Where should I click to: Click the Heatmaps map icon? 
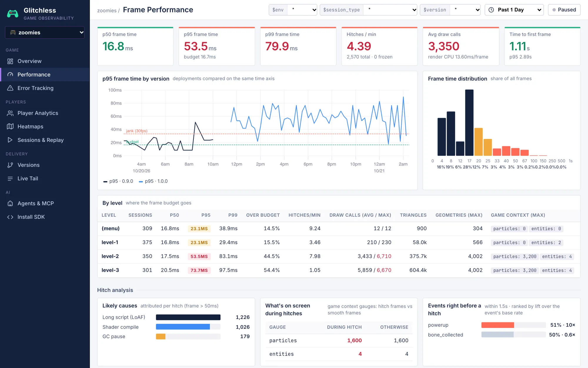[10, 127]
